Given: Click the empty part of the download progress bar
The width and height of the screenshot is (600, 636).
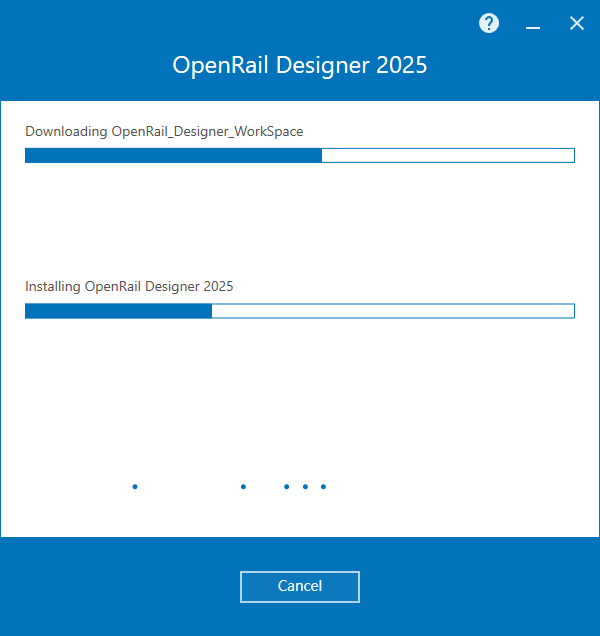Looking at the screenshot, I should click(x=448, y=155).
